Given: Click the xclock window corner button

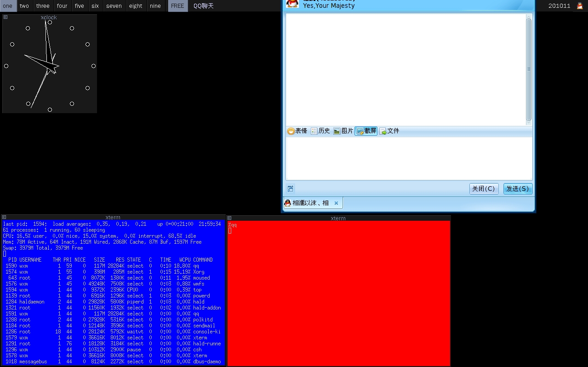Looking at the screenshot, I should pyautogui.click(x=6, y=17).
